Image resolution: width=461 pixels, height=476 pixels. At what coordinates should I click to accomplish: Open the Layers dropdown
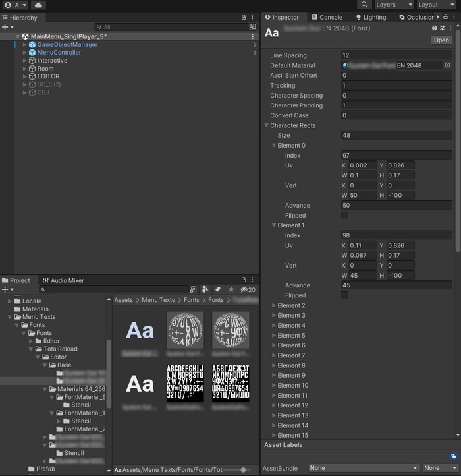coord(394,5)
